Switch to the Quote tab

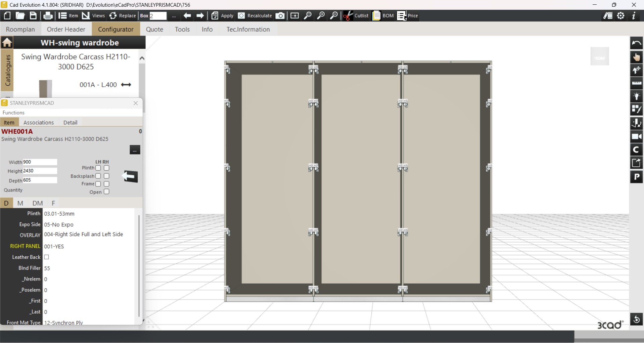point(154,29)
